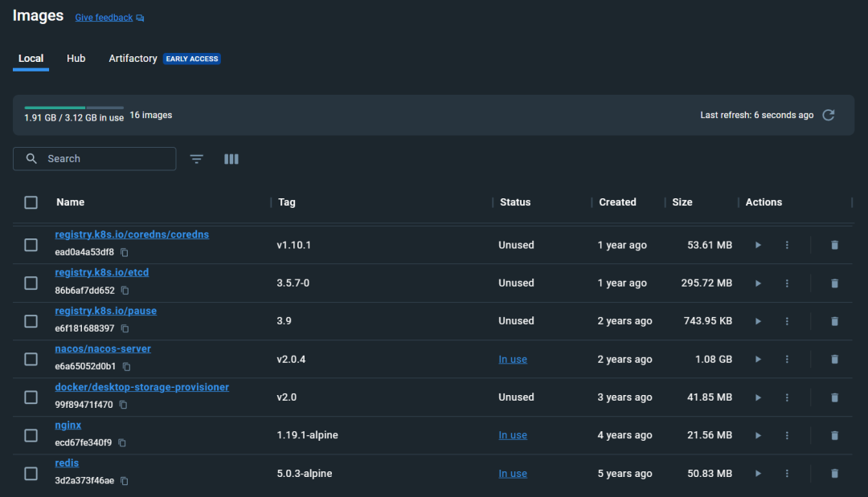868x497 pixels.
Task: Switch to the Hub tab
Action: pos(76,59)
